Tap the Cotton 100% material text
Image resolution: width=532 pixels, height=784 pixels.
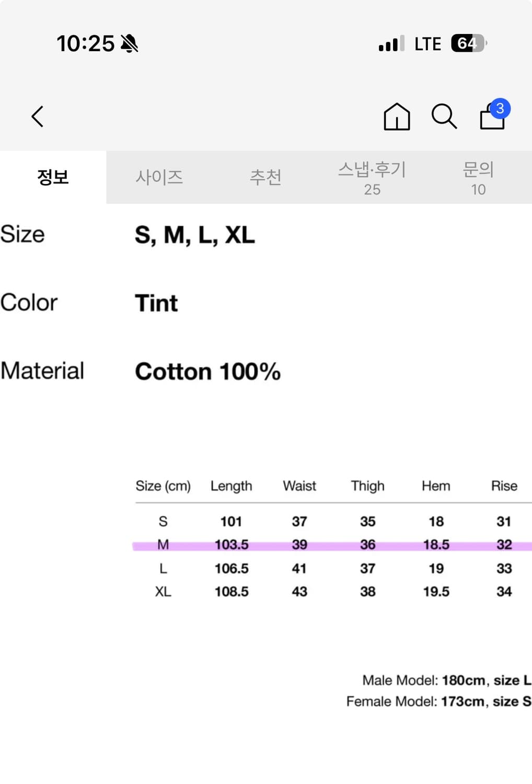point(207,372)
